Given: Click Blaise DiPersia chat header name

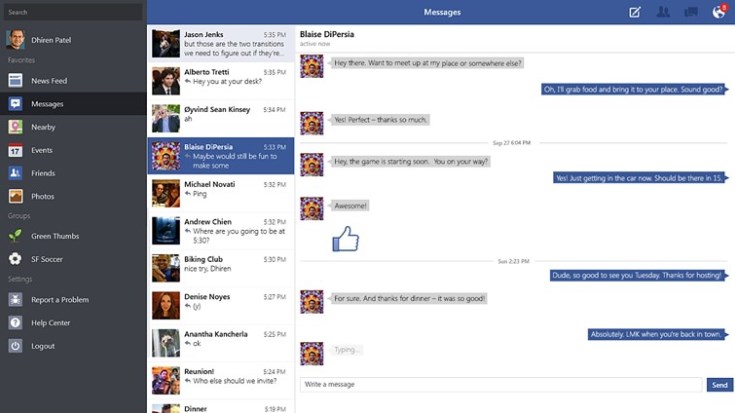Looking at the screenshot, I should point(327,34).
